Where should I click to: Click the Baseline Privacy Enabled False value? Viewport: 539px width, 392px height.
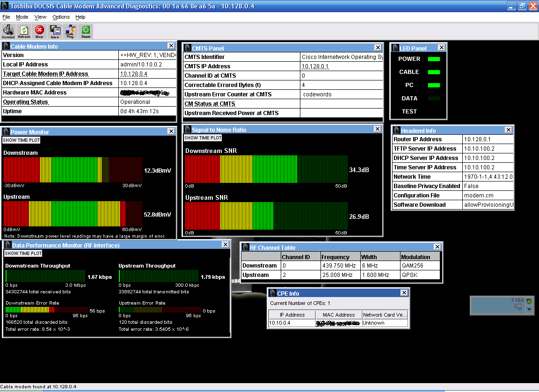point(471,186)
